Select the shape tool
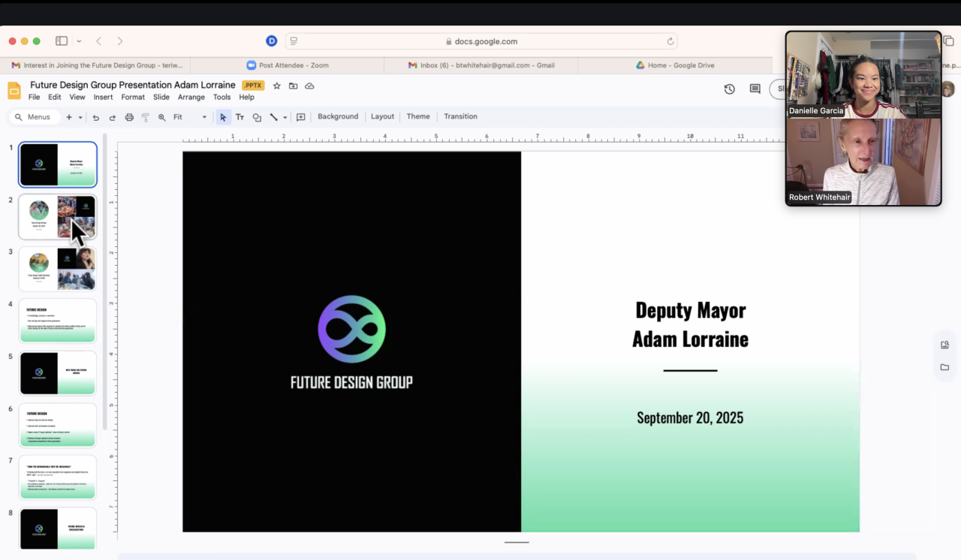Screen dimensions: 961x560 [x=257, y=117]
